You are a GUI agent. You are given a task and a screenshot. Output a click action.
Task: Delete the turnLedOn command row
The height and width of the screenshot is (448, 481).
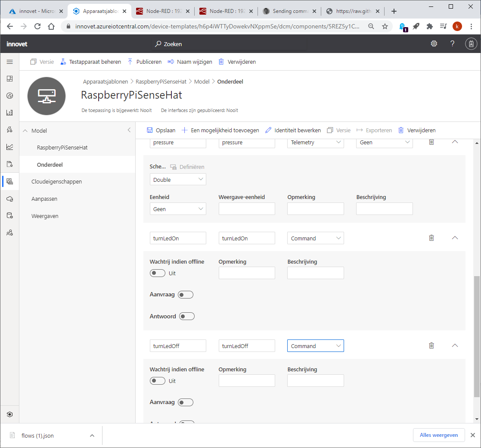431,238
